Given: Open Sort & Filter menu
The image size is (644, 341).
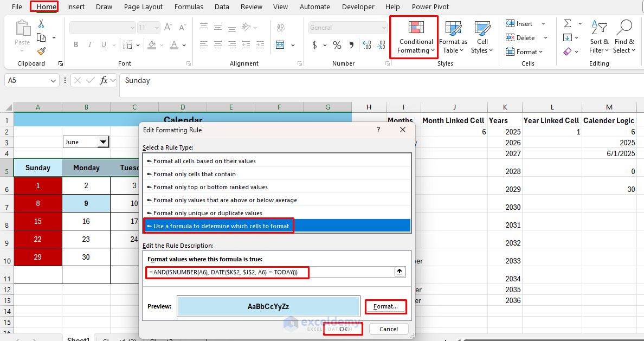Looking at the screenshot, I should (x=599, y=37).
